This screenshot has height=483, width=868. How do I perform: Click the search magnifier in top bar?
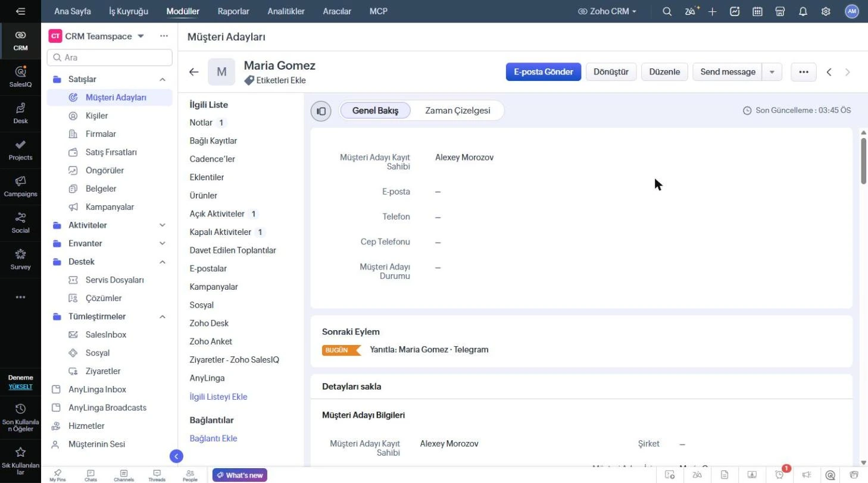(x=667, y=11)
